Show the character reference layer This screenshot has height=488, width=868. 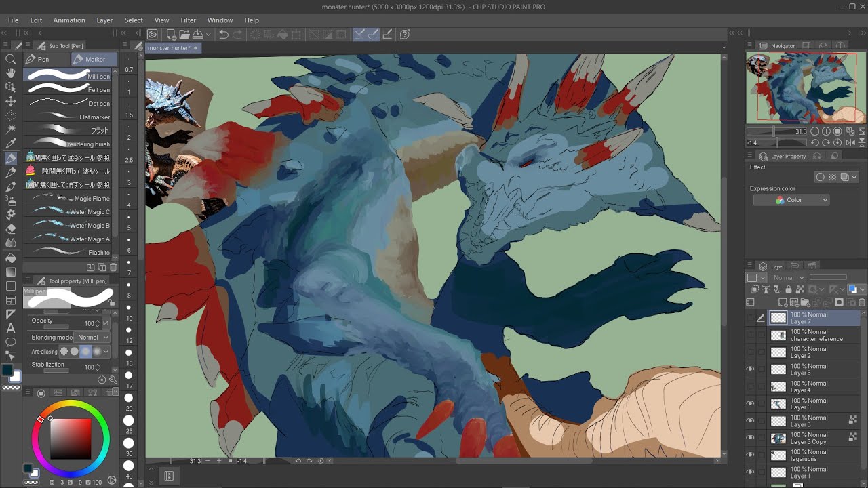(750, 335)
